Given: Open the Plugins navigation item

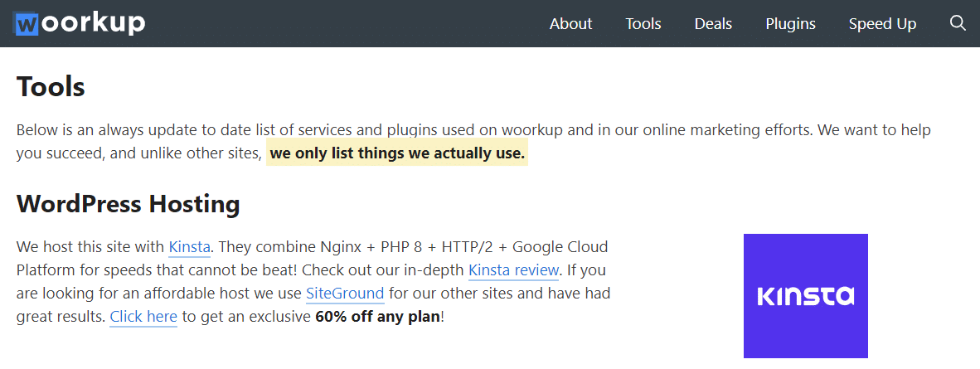Looking at the screenshot, I should 790,24.
